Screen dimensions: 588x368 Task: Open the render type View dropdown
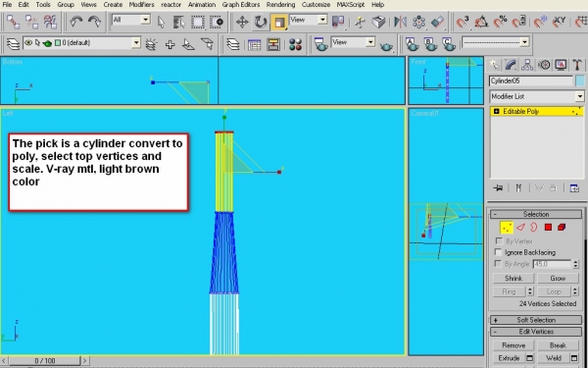click(370, 42)
